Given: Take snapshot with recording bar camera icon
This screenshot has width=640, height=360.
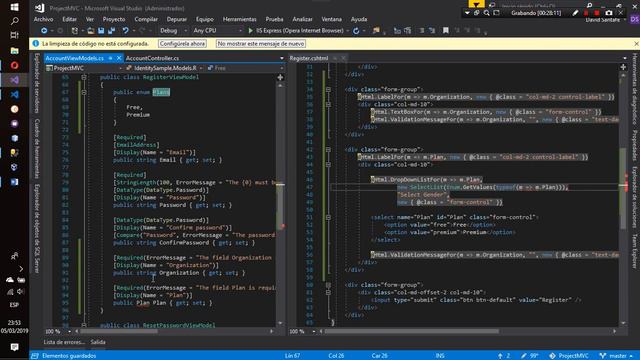Looking at the screenshot, I should tap(609, 13).
